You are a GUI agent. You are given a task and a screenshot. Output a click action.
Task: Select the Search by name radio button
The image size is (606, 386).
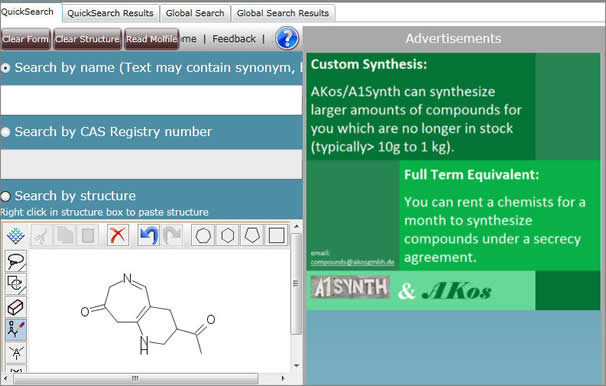(5, 68)
